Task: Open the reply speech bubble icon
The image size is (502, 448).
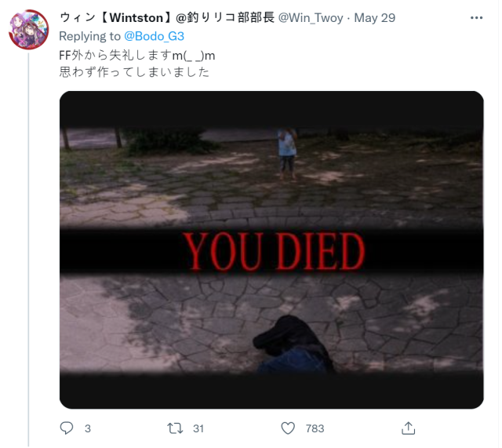Action: pyautogui.click(x=67, y=428)
